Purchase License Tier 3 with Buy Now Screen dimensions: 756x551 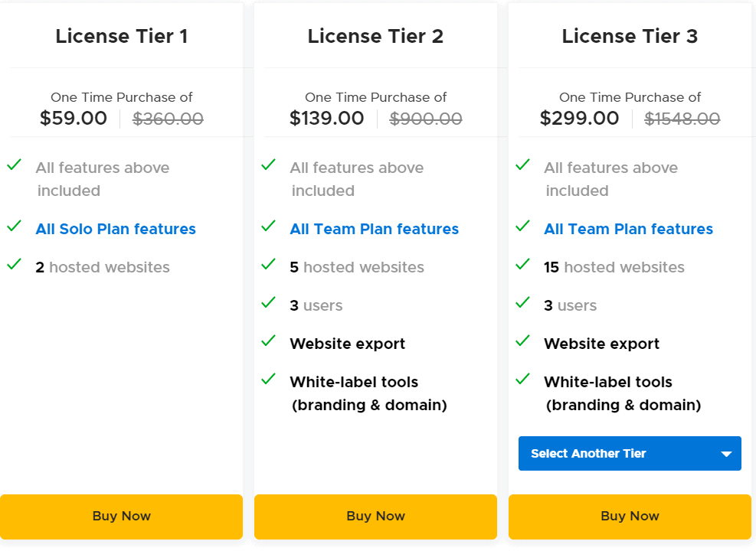[630, 516]
